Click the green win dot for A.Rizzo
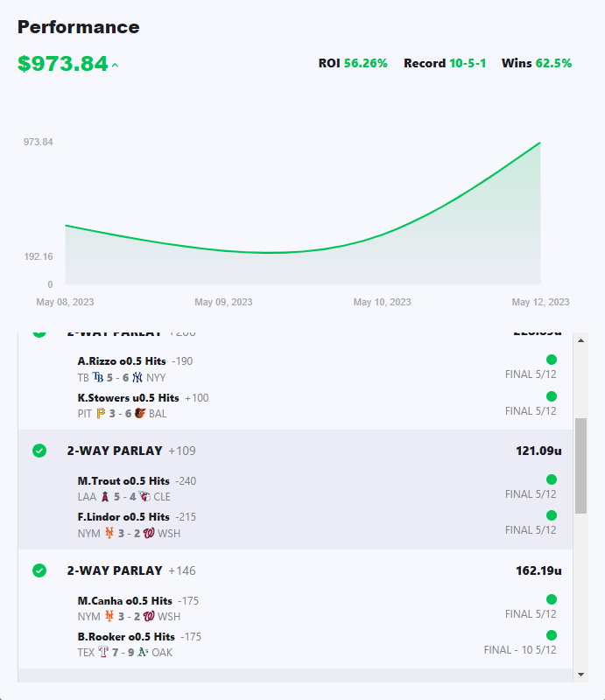 (x=552, y=360)
